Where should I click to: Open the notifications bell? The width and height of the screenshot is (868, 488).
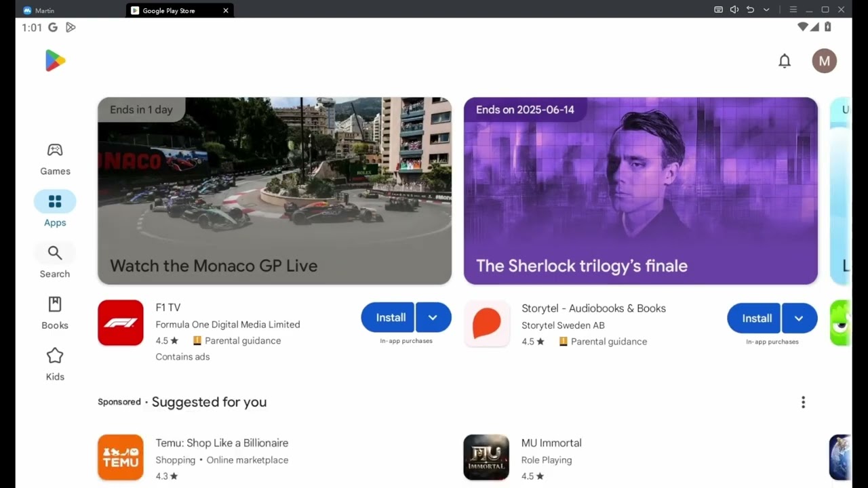(785, 61)
